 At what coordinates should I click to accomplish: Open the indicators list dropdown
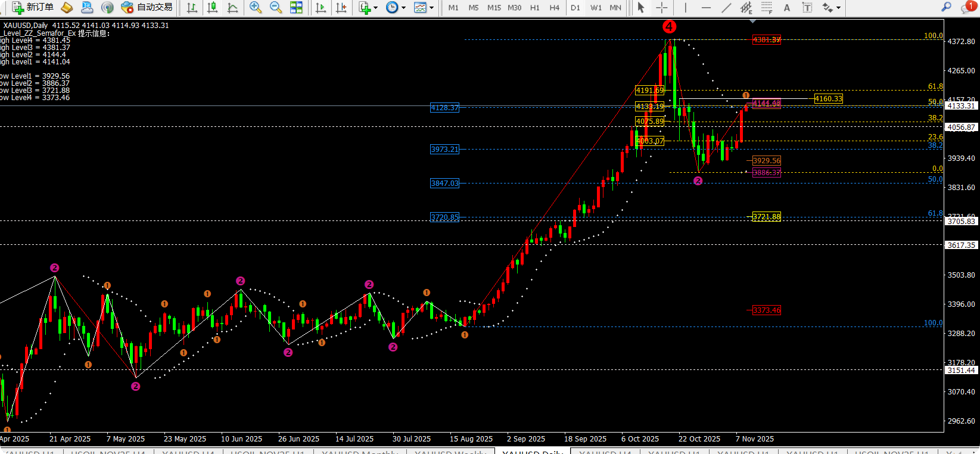pos(375,8)
